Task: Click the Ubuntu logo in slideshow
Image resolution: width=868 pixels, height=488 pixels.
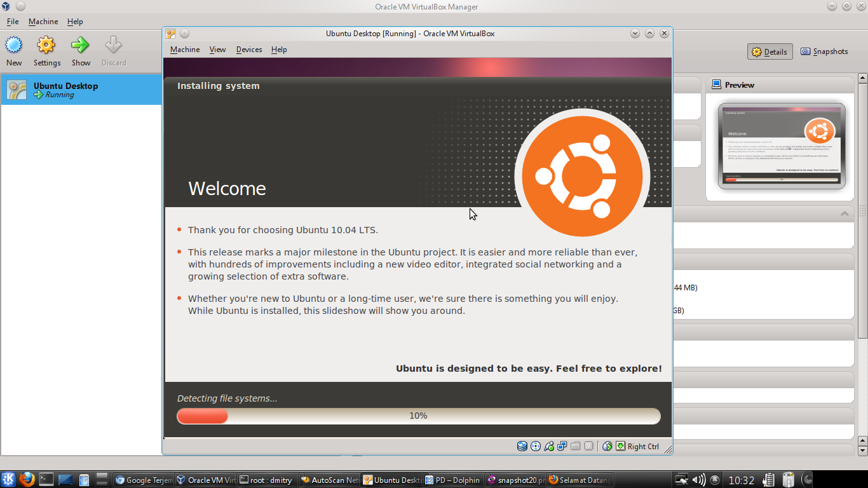Action: (x=582, y=176)
